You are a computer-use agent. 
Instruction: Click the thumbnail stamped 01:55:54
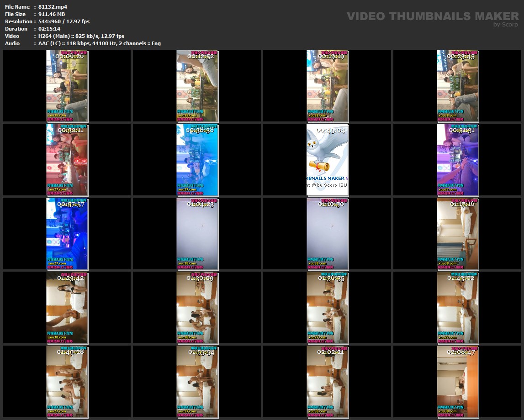pos(197,382)
